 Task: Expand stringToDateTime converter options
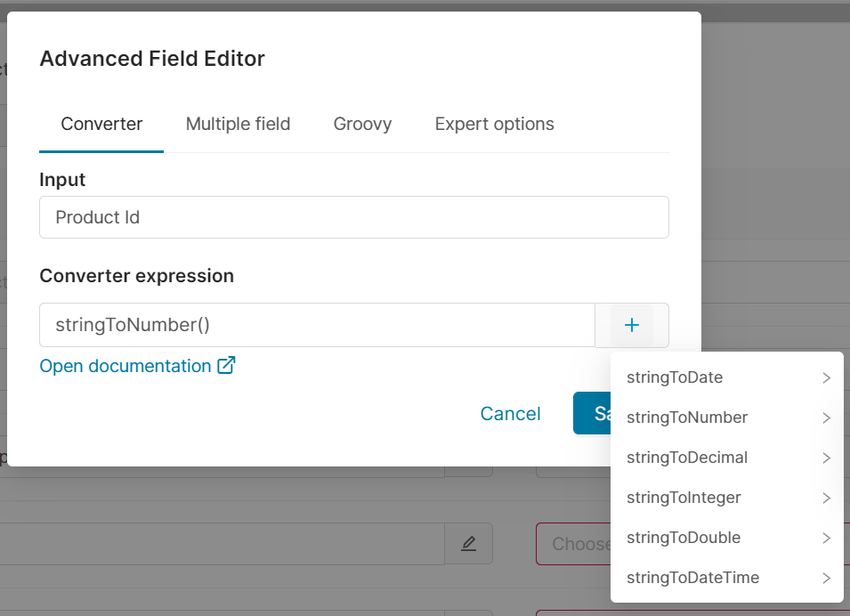pos(828,578)
